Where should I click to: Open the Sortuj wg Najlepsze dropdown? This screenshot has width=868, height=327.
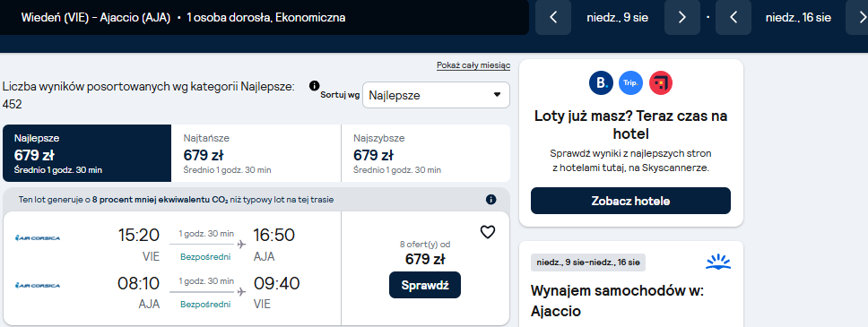click(436, 95)
